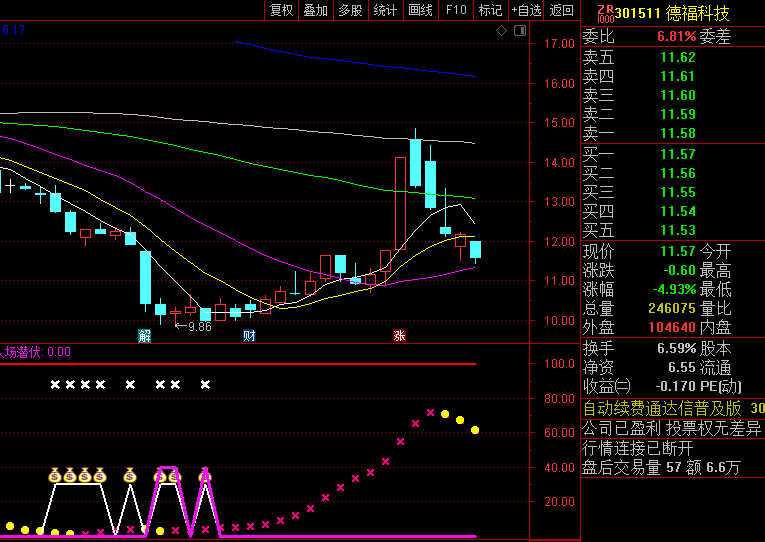Screen dimensions: 765x542
Task: Click the 标记 mark button
Action: click(x=490, y=10)
